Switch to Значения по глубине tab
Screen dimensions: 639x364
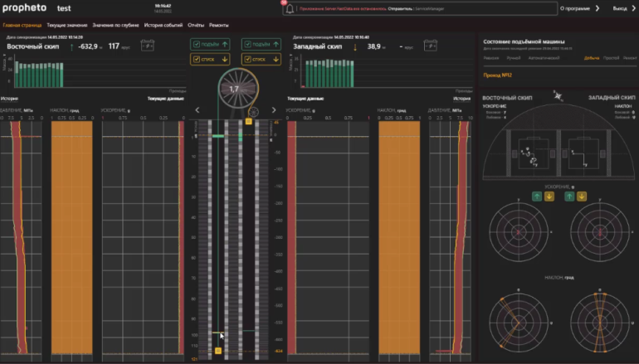[115, 25]
